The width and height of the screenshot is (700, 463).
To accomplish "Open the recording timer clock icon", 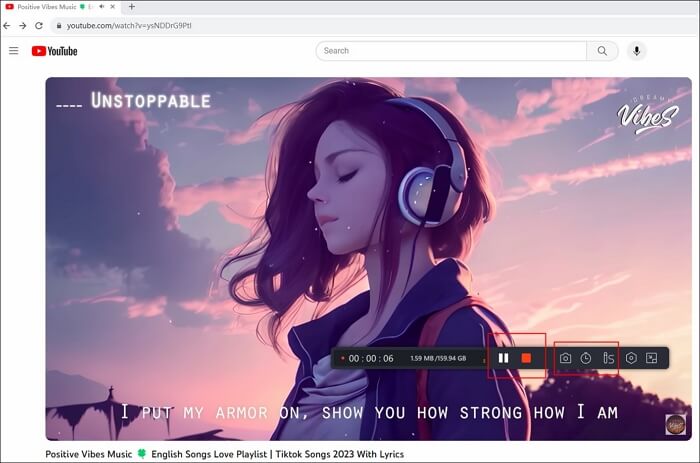I will [x=586, y=358].
